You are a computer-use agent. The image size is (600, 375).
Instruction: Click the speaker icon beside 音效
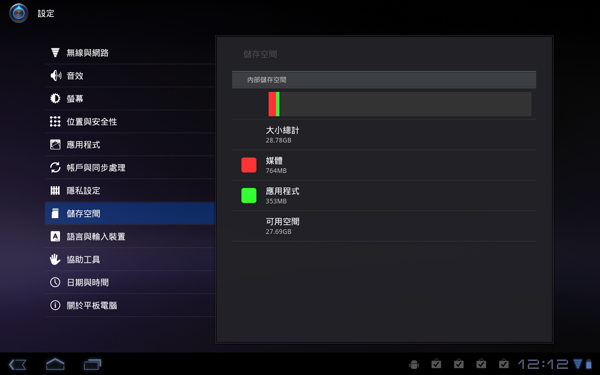[55, 75]
